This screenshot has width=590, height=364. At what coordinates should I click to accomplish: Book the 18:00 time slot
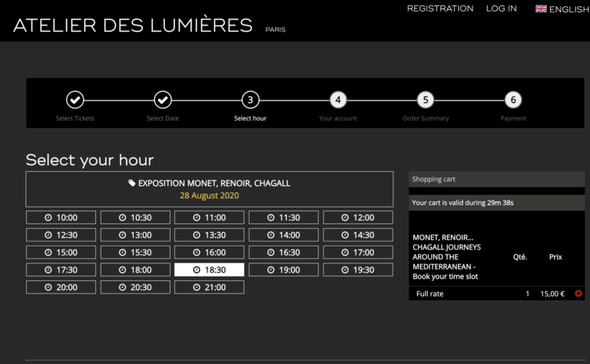pyautogui.click(x=135, y=270)
